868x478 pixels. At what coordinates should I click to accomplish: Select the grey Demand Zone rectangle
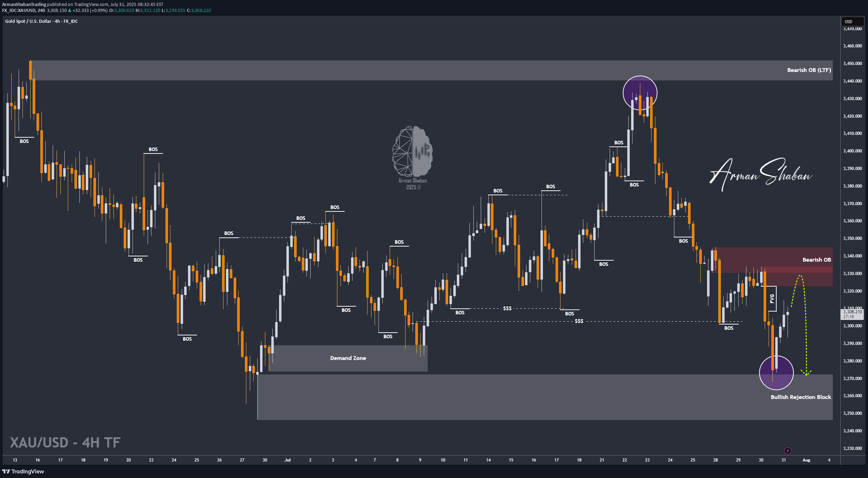point(348,358)
